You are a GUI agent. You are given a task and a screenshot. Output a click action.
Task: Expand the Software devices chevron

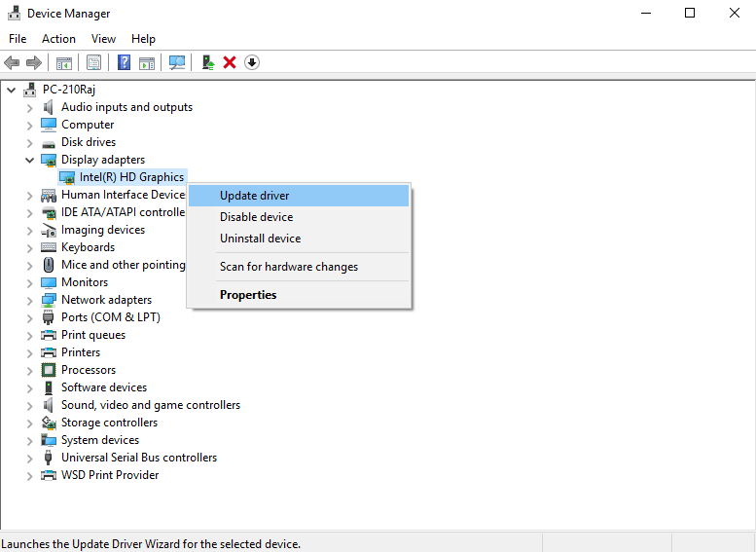30,387
